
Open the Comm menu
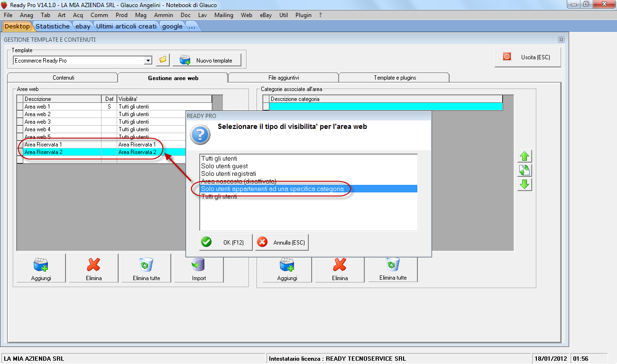(100, 15)
